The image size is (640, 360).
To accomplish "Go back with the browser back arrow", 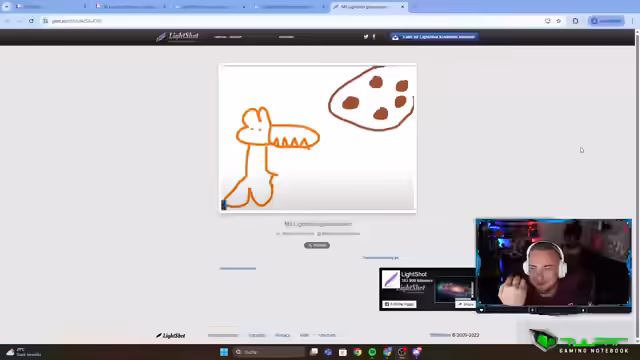I will click(x=7, y=21).
